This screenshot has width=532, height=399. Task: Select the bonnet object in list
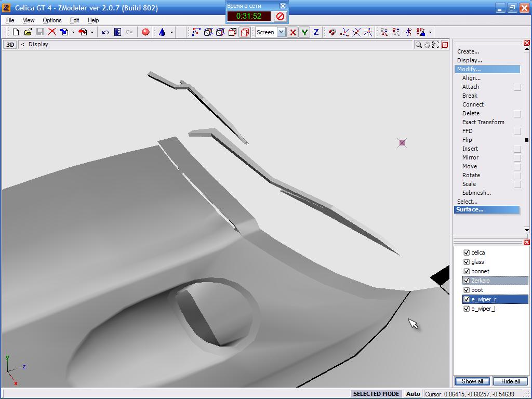[480, 271]
